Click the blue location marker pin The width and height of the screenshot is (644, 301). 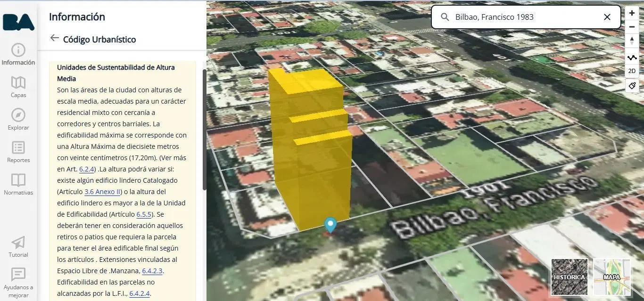[331, 225]
